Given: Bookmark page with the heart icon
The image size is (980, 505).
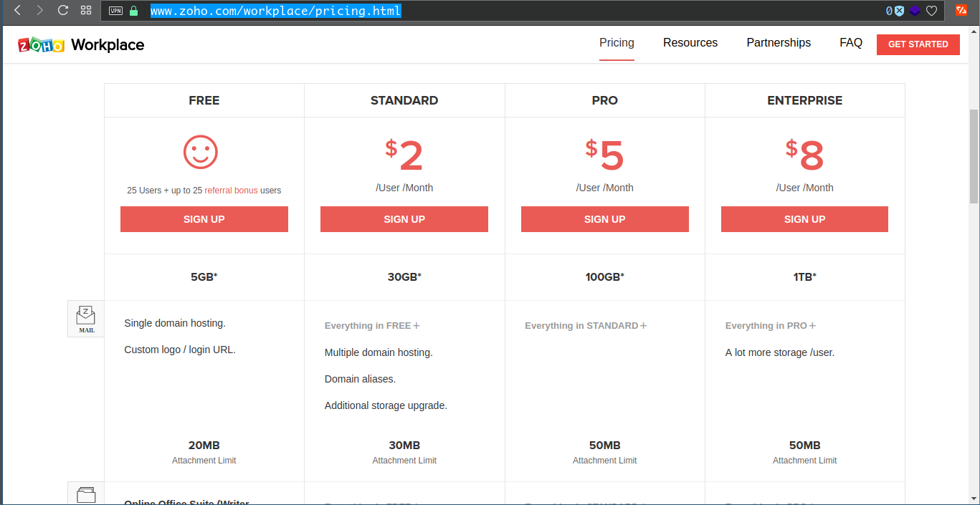Looking at the screenshot, I should [932, 11].
